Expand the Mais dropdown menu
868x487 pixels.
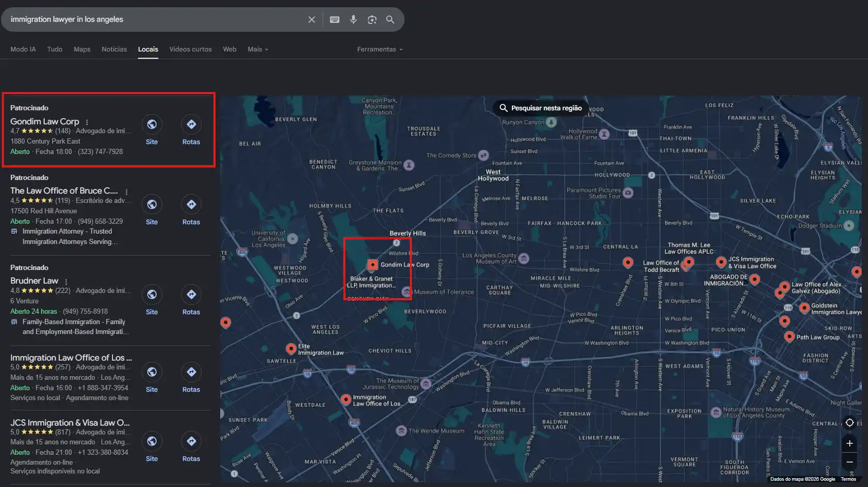click(x=258, y=49)
